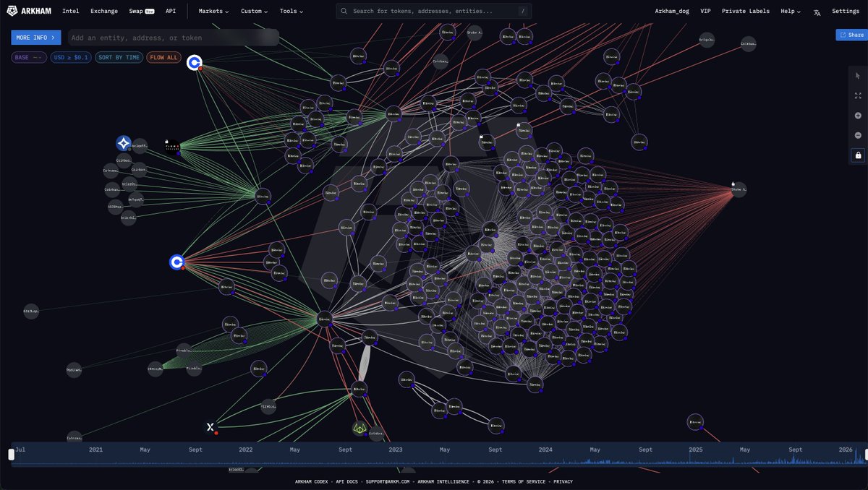Click the MORE INFO button
This screenshot has width=868, height=490.
tap(36, 38)
